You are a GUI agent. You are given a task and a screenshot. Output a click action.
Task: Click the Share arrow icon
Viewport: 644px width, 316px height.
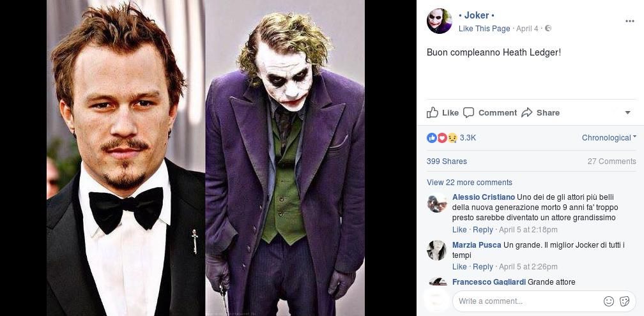(527, 112)
